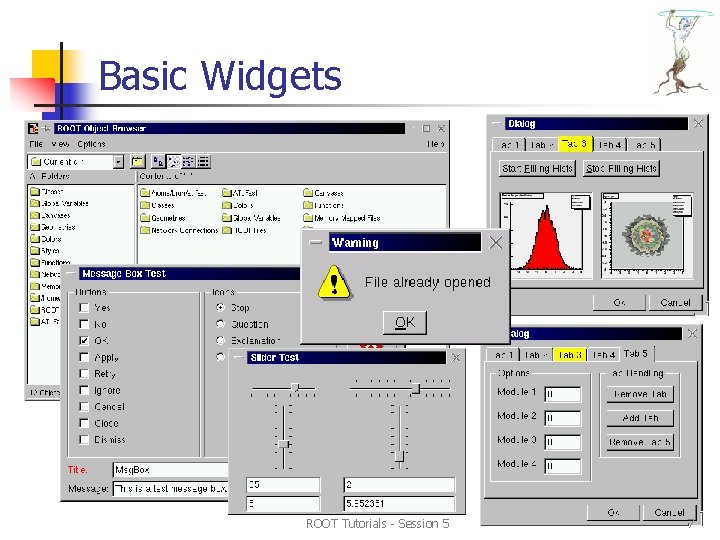Select Memory Mapped Files folder
The image size is (720, 540).
pos(342,218)
